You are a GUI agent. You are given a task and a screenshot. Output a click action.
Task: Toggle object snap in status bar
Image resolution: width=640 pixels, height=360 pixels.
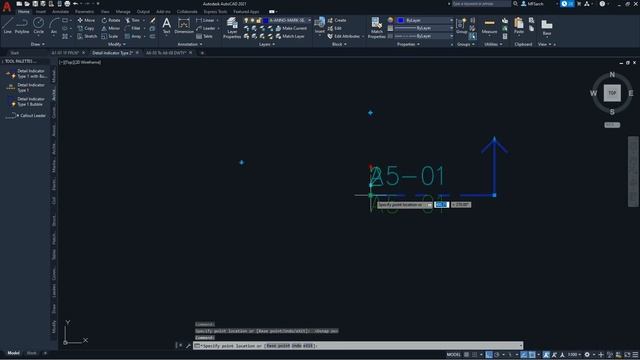click(532, 355)
